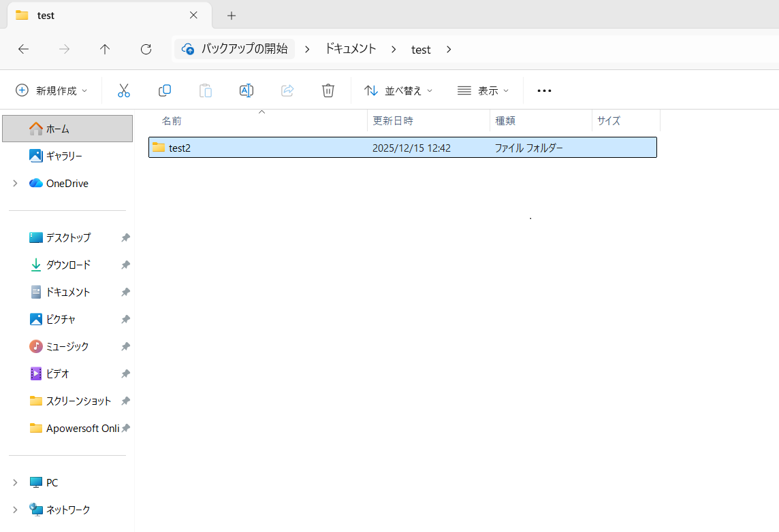Click the Copy icon in toolbar

coord(164,90)
